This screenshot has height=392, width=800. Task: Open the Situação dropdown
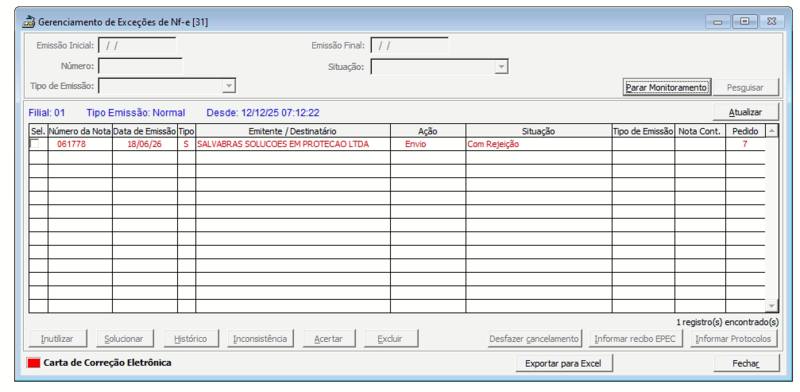[x=502, y=67]
